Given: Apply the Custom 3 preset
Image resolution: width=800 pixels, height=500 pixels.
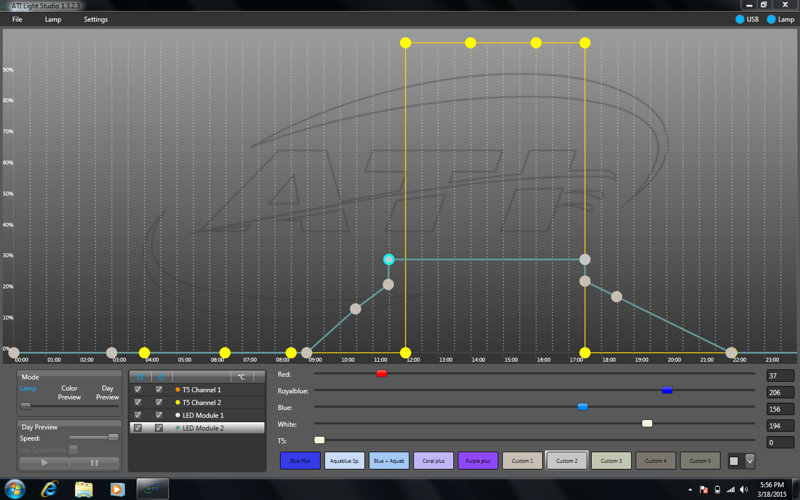Looking at the screenshot, I should point(611,461).
